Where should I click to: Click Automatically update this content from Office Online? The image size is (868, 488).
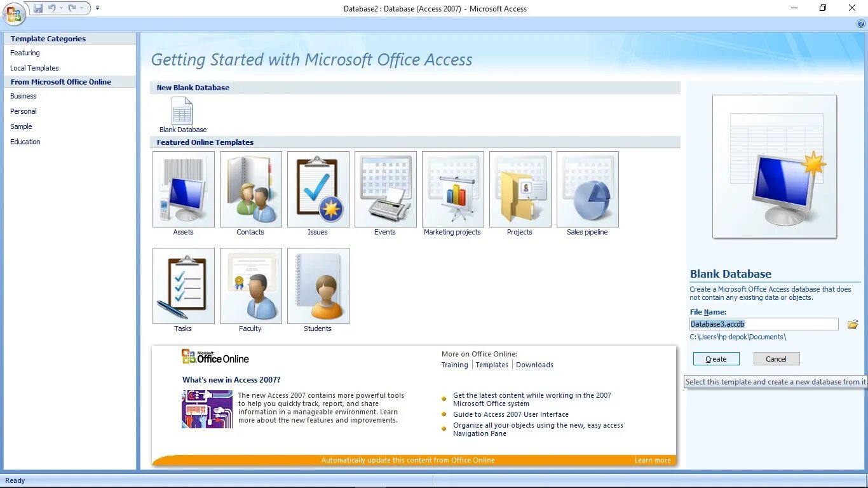[x=408, y=461]
